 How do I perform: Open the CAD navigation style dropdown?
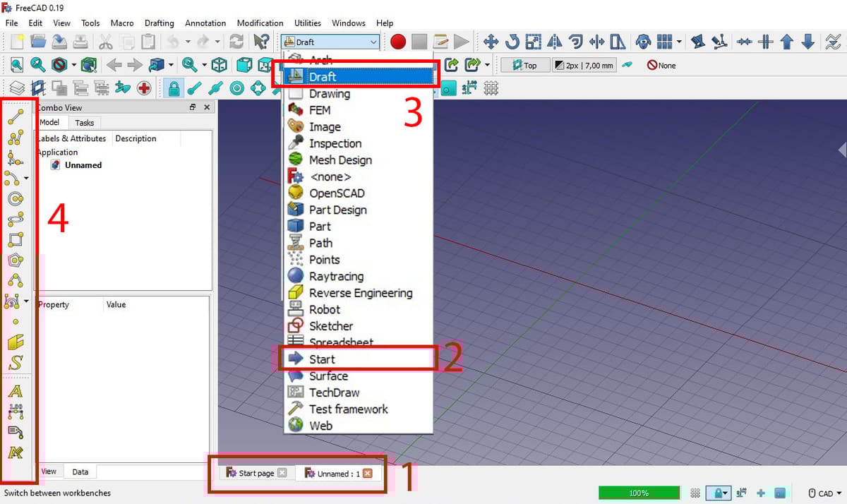coord(824,493)
